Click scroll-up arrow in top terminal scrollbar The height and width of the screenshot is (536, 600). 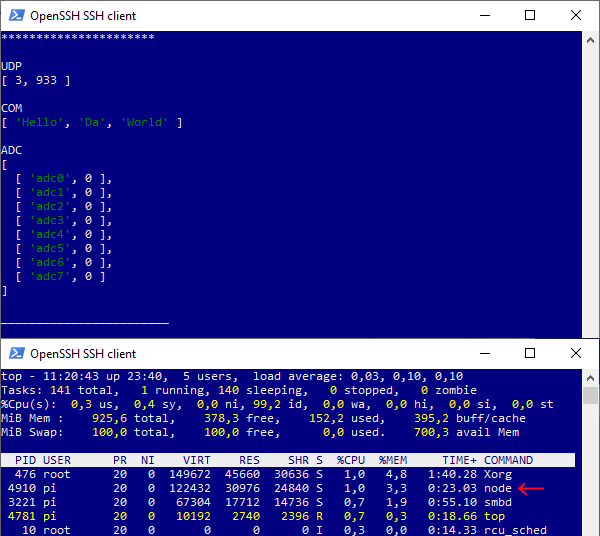point(590,40)
